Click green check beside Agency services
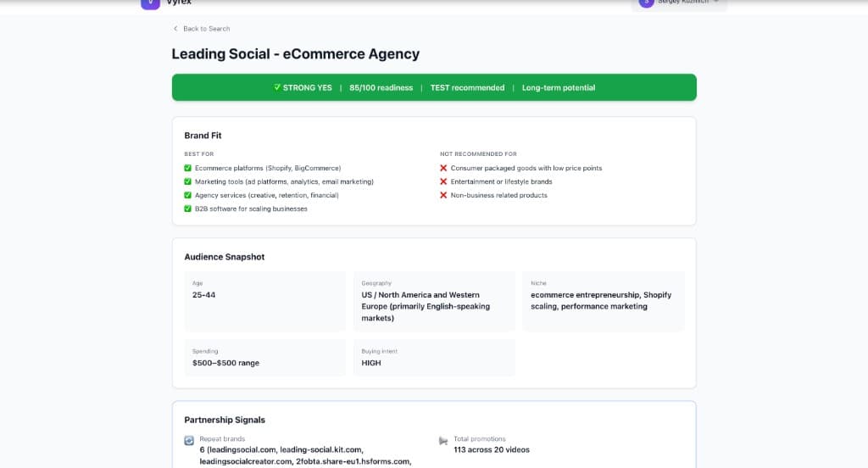 [x=187, y=195]
